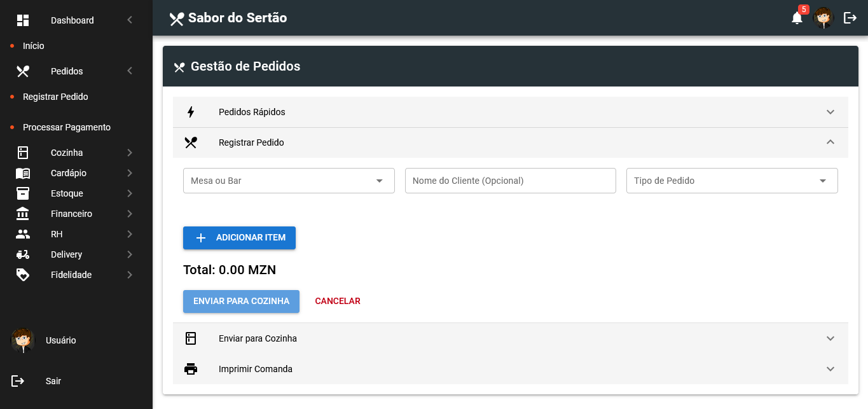
Task: Click the Fidelidade tag icon
Action: [x=23, y=275]
